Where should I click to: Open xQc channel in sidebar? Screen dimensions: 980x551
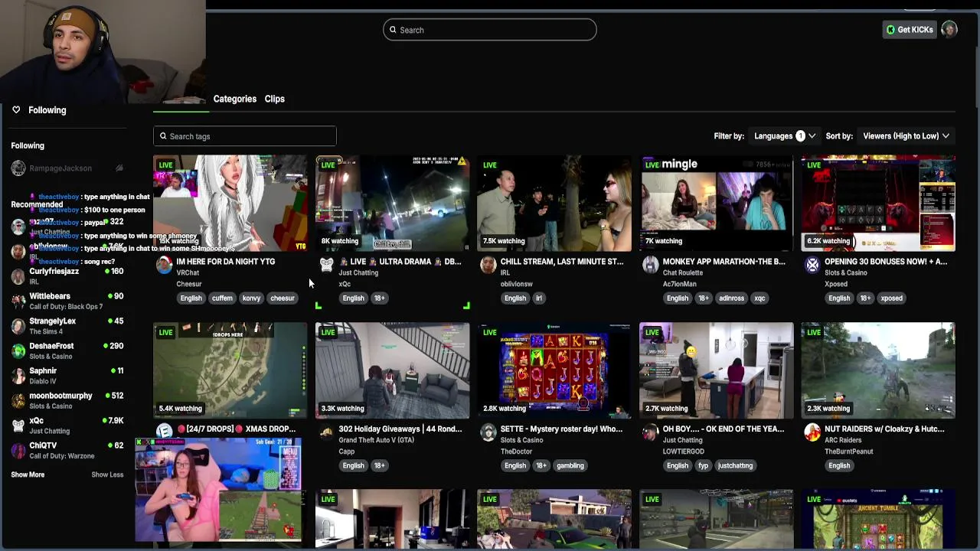(x=67, y=425)
